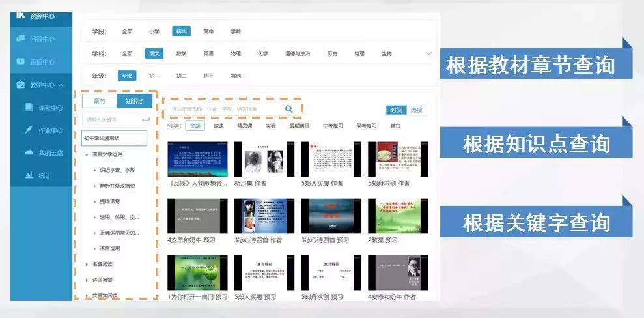Sort resources by 时间
The height and width of the screenshot is (318, 644).
coord(397,109)
